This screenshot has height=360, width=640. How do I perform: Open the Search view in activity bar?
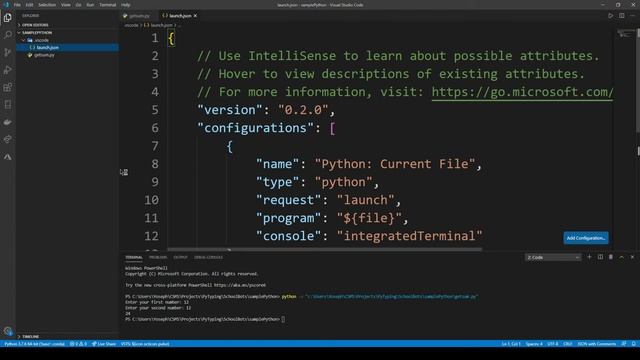8,35
